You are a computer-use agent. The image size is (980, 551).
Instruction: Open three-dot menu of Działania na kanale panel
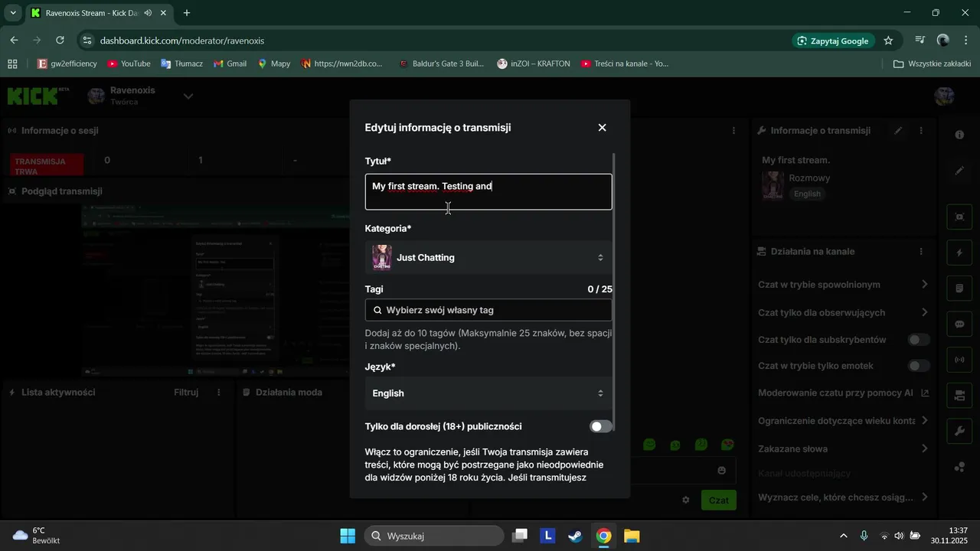pyautogui.click(x=921, y=252)
